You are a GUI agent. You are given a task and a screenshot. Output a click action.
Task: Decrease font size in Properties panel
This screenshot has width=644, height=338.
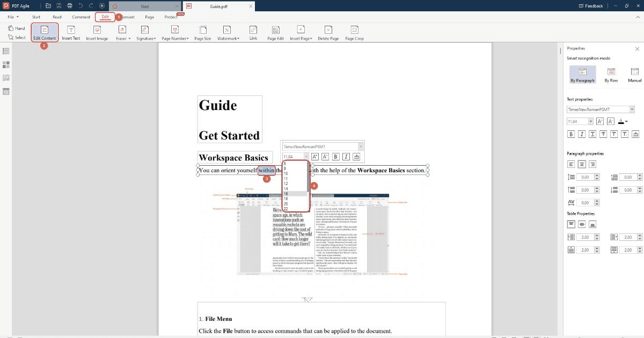[x=610, y=122]
